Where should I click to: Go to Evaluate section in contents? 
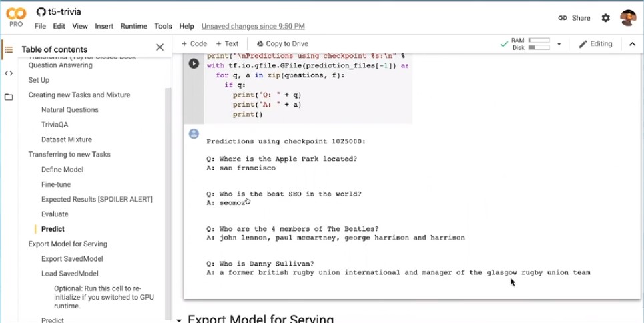pos(55,214)
